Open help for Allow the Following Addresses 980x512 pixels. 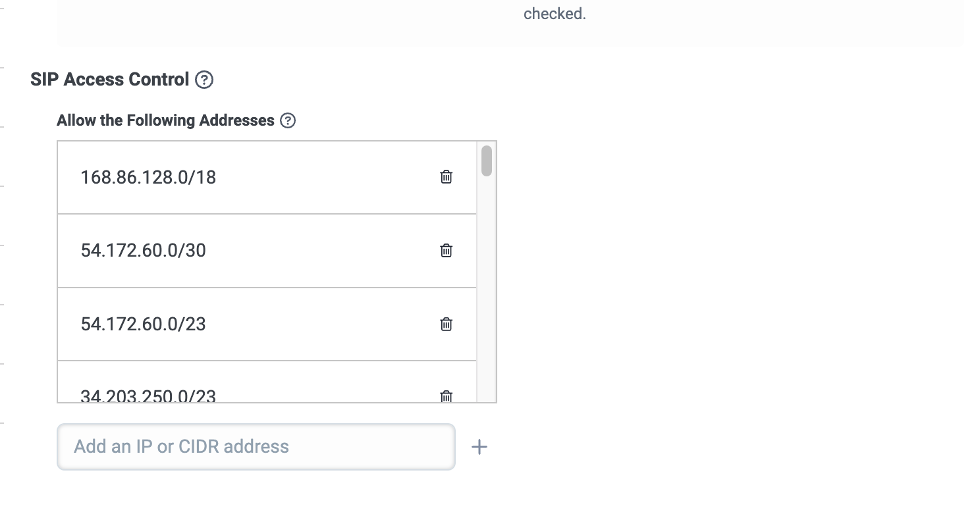click(x=288, y=120)
